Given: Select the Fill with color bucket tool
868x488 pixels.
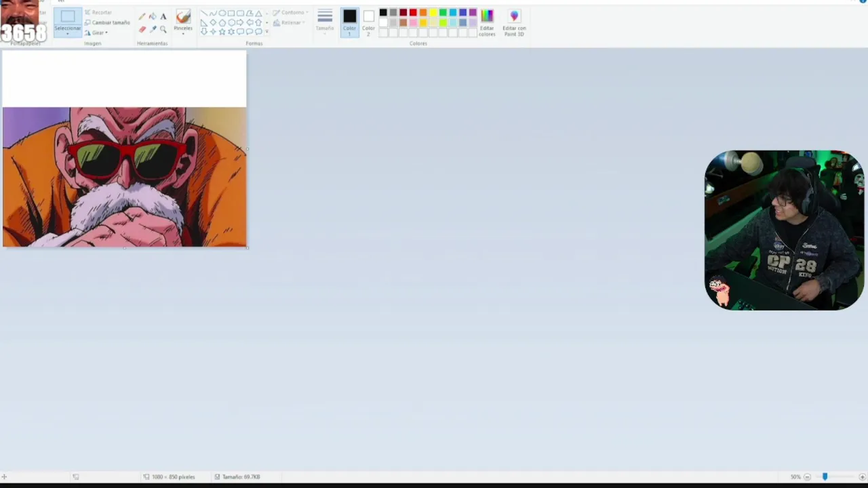Looking at the screenshot, I should click(153, 16).
